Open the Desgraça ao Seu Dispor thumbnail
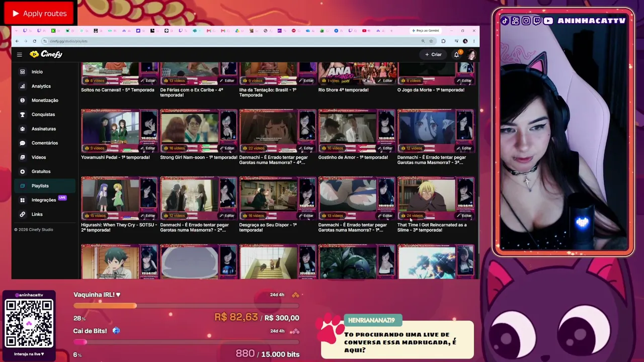 click(x=278, y=198)
